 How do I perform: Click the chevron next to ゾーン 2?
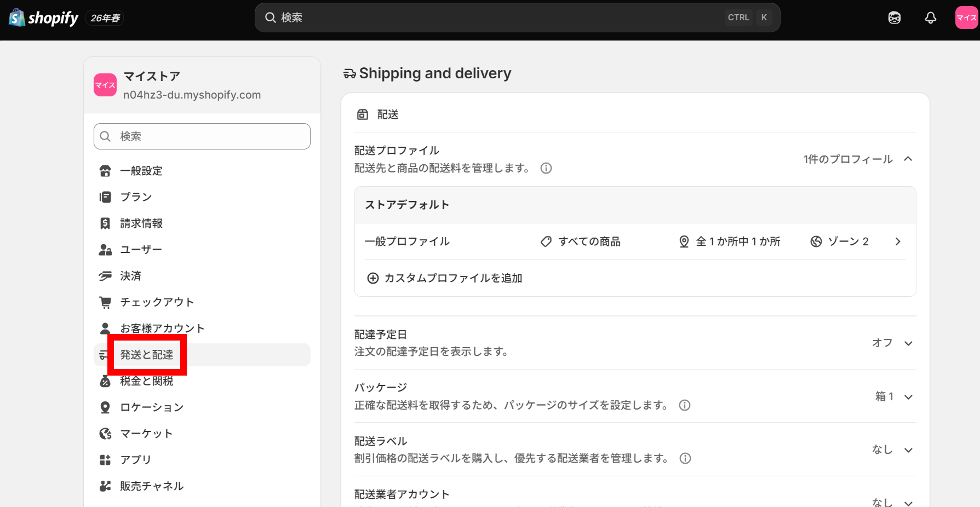tap(898, 241)
